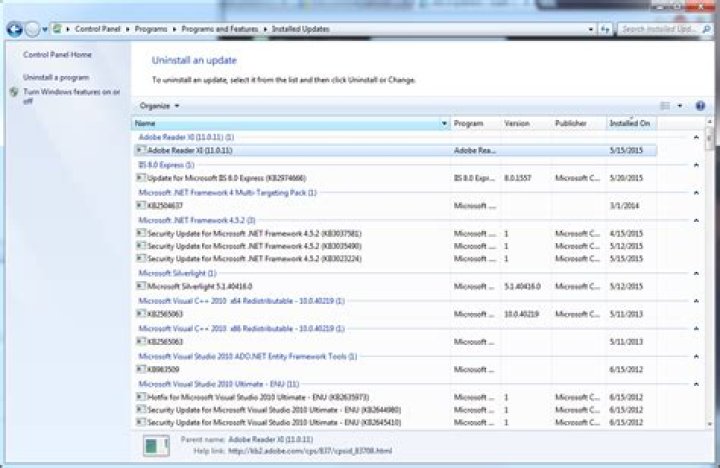Screen dimensions: 720x468
Task: Select Programs in the breadcrumb path
Action: tap(151, 29)
